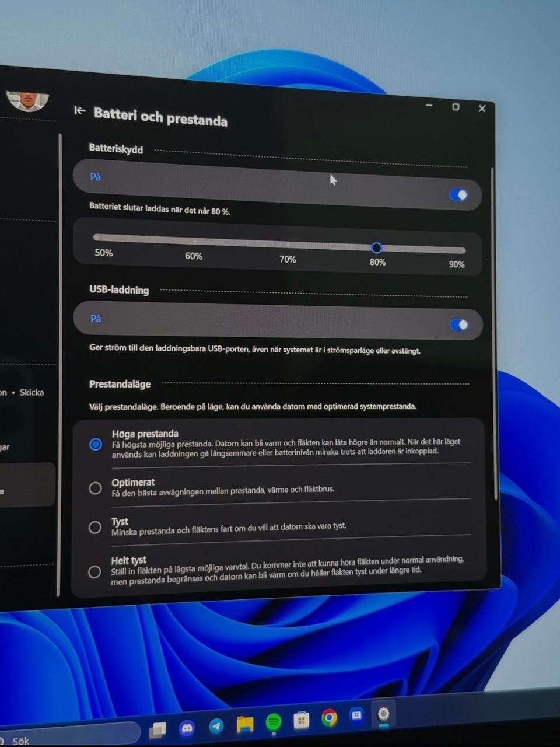Open the blue app icon next to Chrome
The width and height of the screenshot is (560, 747).
coord(356,715)
